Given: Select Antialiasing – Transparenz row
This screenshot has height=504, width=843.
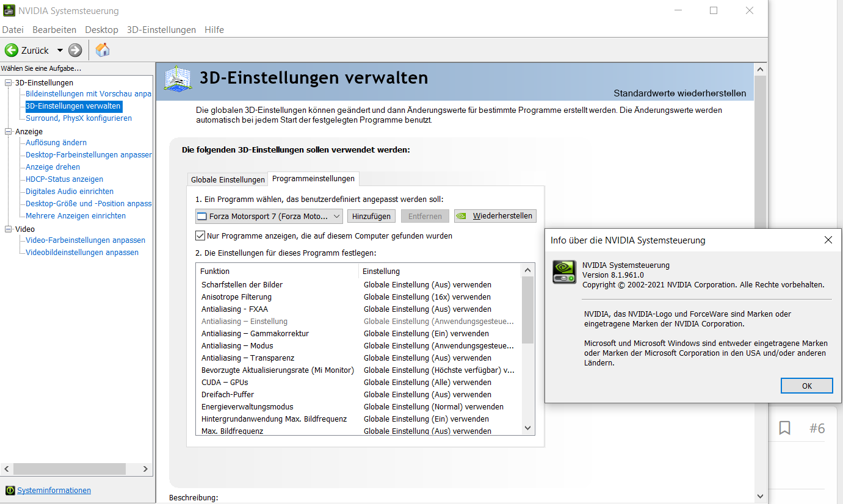Looking at the screenshot, I should 358,358.
